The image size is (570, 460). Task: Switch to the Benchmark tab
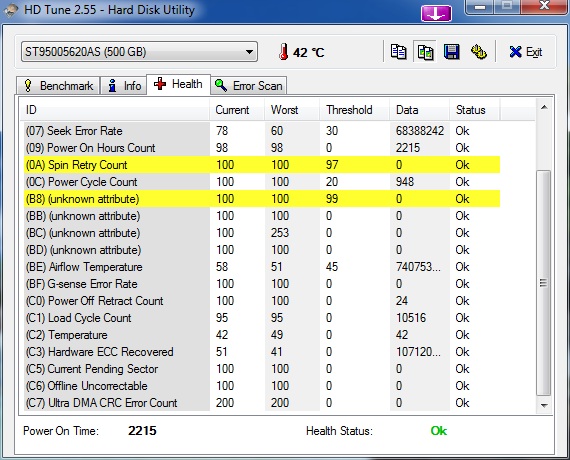click(x=58, y=86)
